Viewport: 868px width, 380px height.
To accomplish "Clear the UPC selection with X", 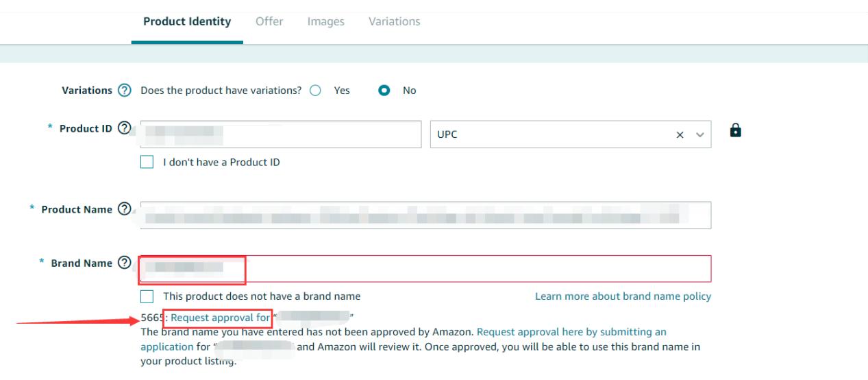I will click(680, 134).
